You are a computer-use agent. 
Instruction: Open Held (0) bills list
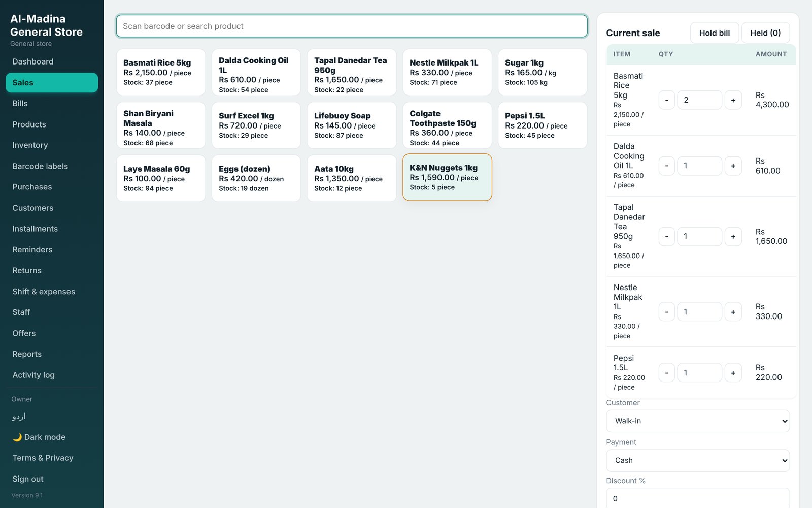(x=765, y=33)
